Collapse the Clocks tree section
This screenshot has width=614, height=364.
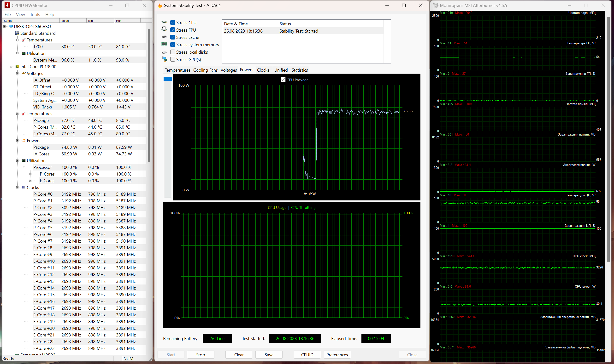tap(18, 188)
